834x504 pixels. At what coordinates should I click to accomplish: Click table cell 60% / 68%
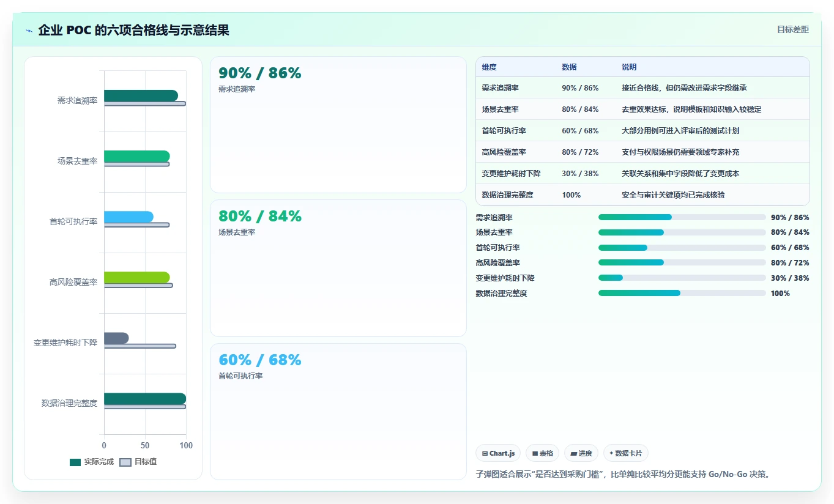[580, 131]
